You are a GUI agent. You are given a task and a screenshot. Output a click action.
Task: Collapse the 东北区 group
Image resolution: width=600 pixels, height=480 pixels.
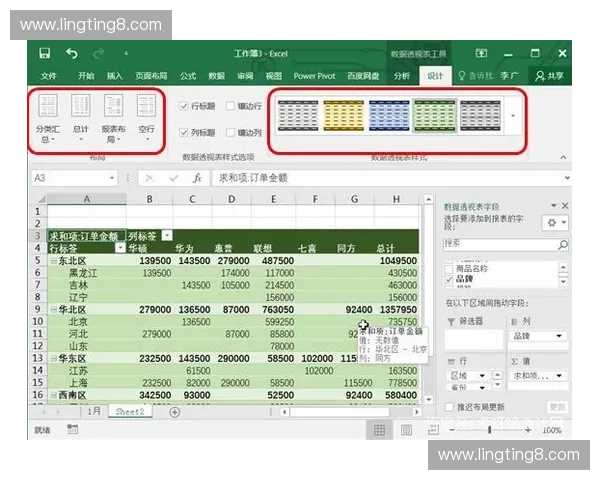(x=54, y=261)
